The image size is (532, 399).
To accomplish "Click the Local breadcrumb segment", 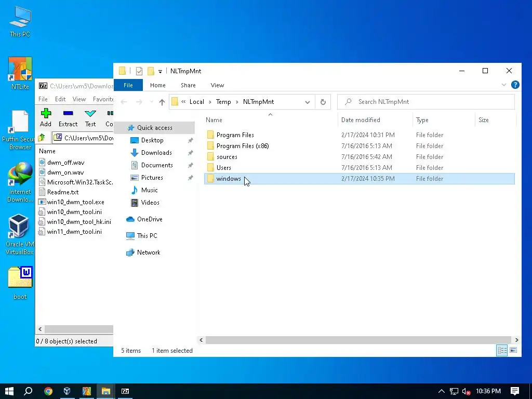I will [x=196, y=102].
